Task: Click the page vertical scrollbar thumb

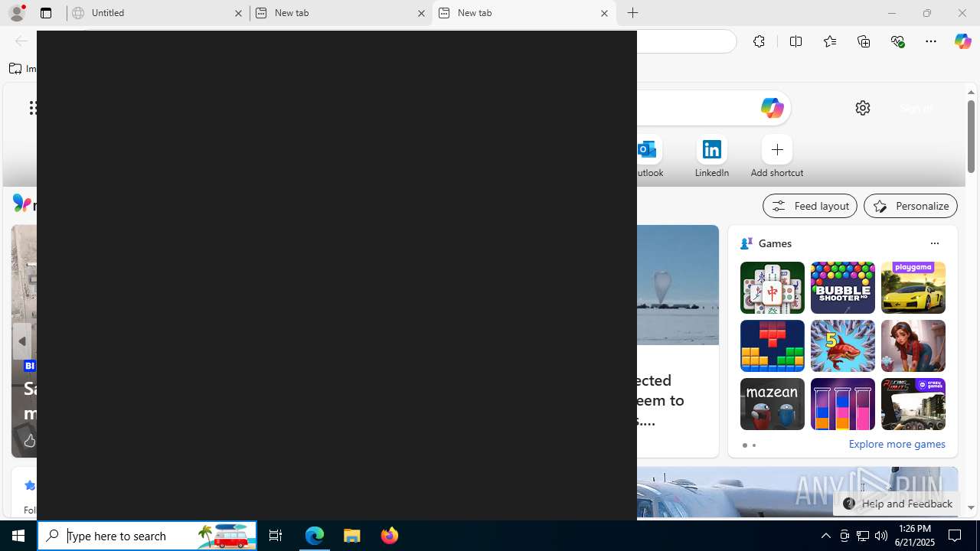Action: coord(971,136)
